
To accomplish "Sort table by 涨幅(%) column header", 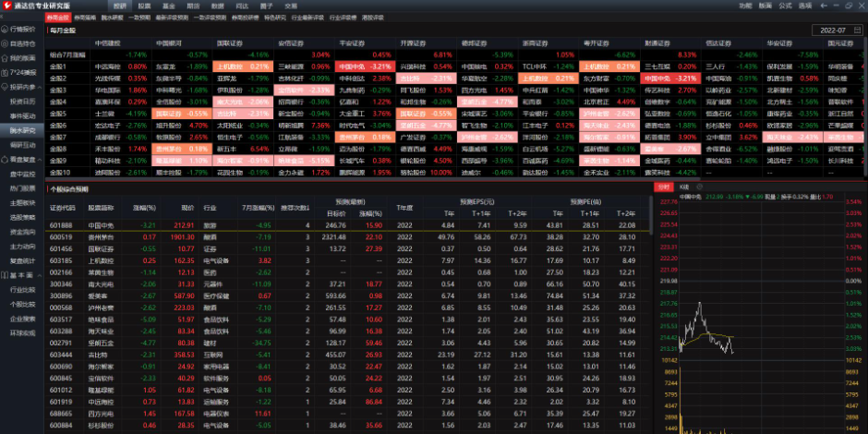I will [144, 209].
